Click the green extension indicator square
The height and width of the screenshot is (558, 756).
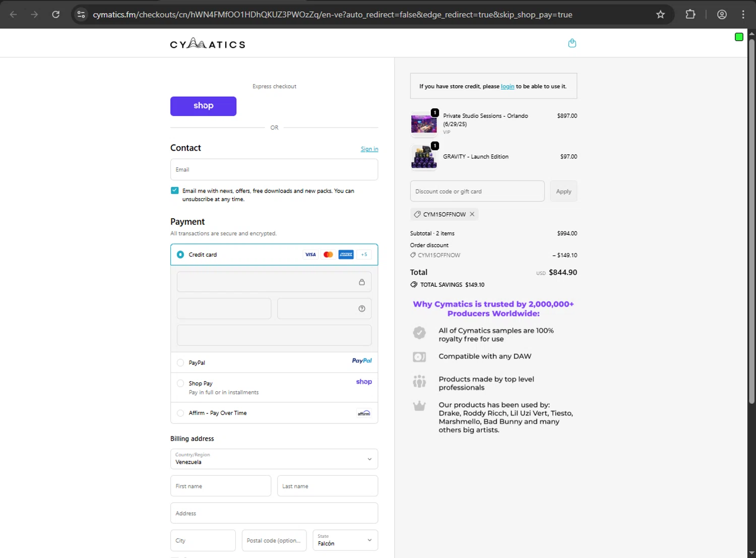point(739,37)
